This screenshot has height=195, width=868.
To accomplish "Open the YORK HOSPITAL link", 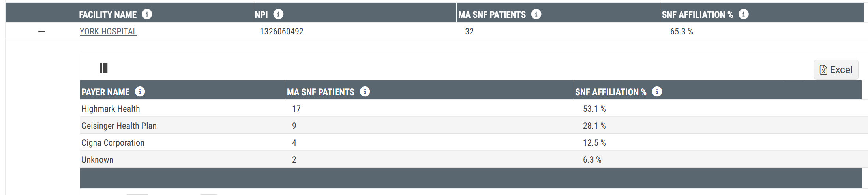I will [x=108, y=32].
